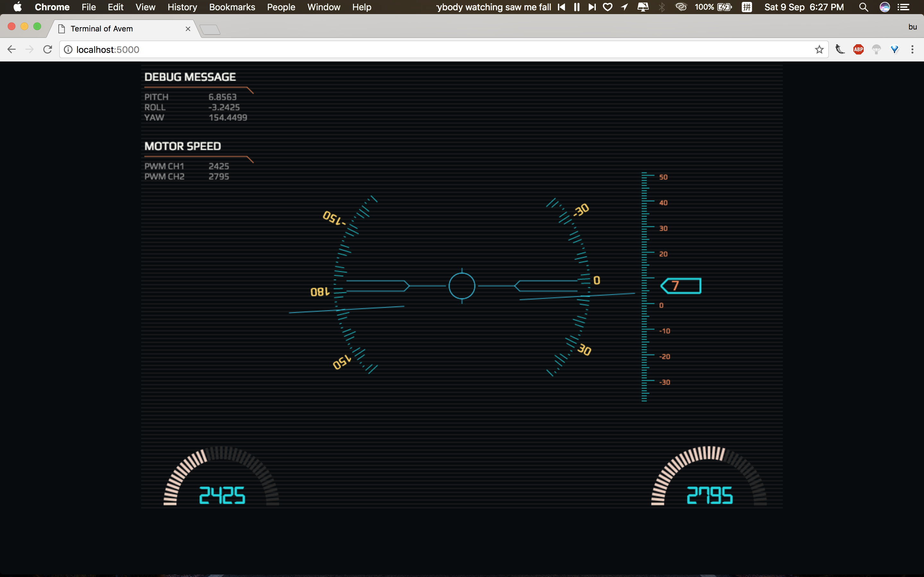Go back using the browser back arrow
Image resolution: width=924 pixels, height=577 pixels.
point(12,49)
